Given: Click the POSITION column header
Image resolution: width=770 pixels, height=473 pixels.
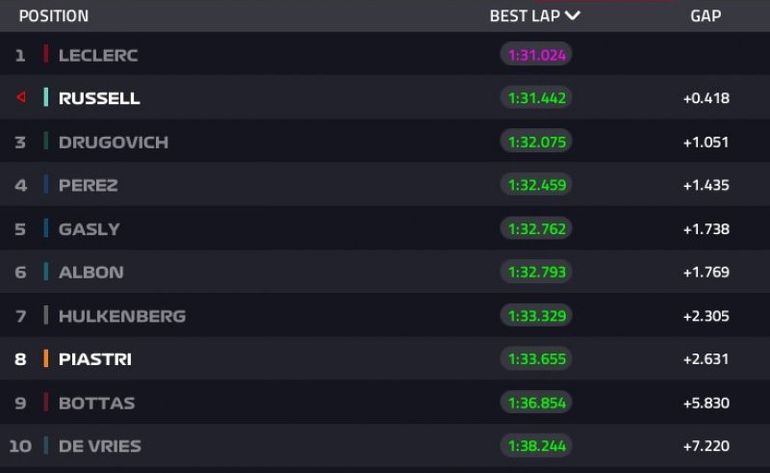Looking at the screenshot, I should 54,16.
